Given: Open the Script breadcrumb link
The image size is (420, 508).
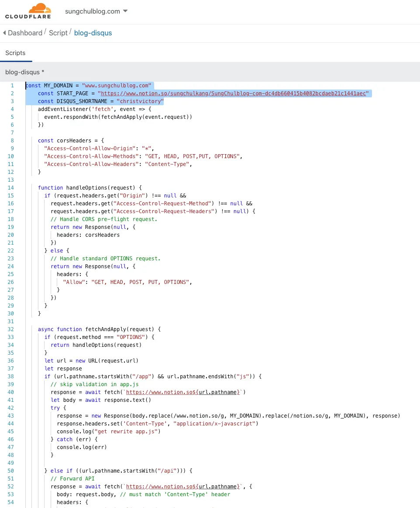Looking at the screenshot, I should coord(58,33).
